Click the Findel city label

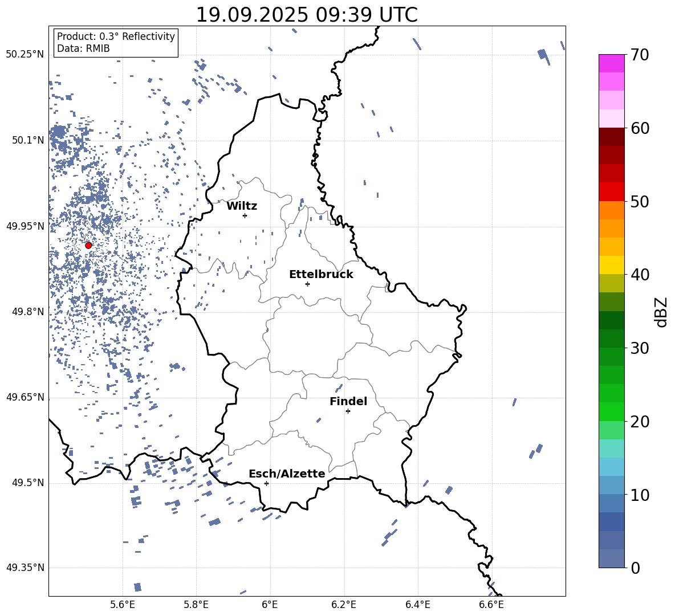point(348,401)
